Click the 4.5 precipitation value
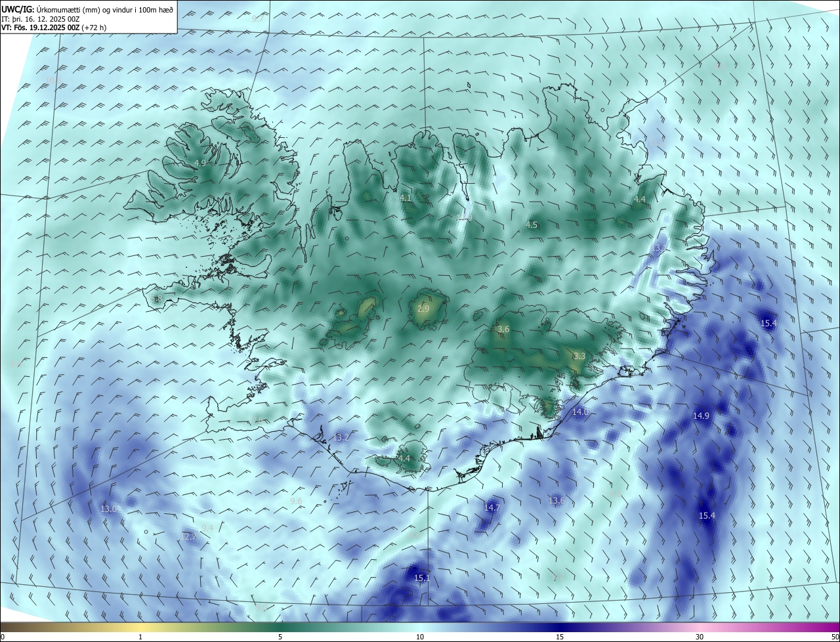This screenshot has height=642, width=840. (532, 225)
